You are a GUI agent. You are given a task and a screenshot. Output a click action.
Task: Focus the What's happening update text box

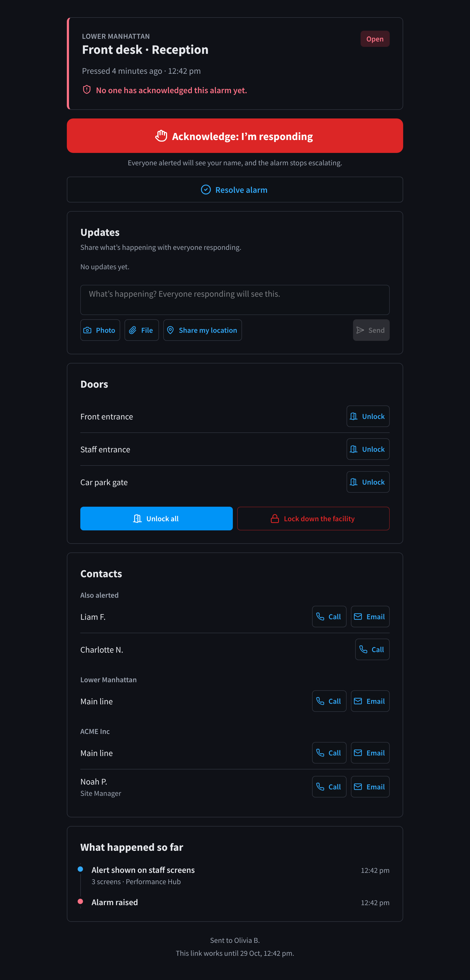(x=235, y=300)
